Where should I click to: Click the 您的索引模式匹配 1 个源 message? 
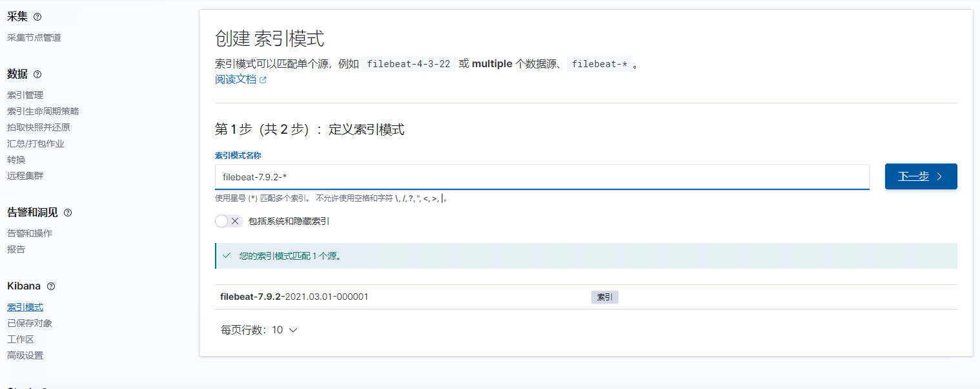[x=290, y=256]
